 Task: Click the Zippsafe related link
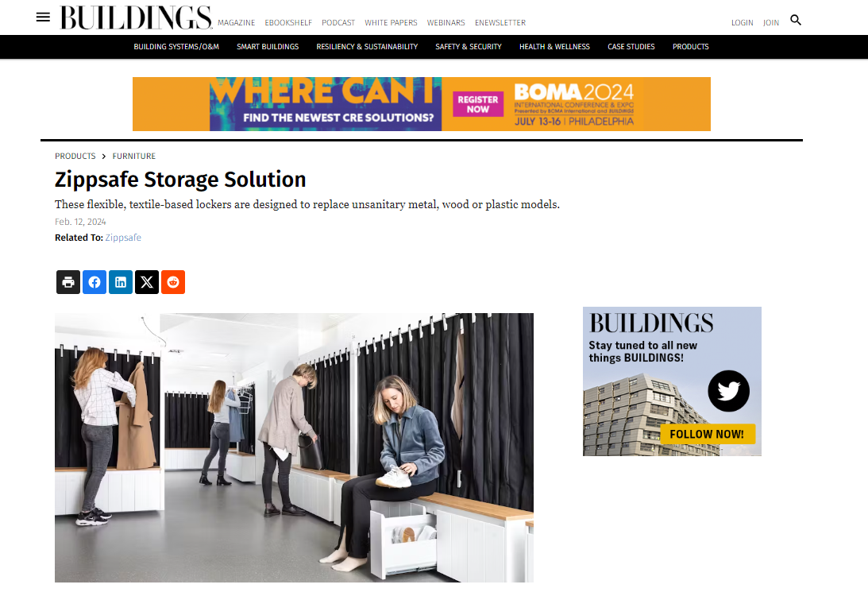coord(123,238)
